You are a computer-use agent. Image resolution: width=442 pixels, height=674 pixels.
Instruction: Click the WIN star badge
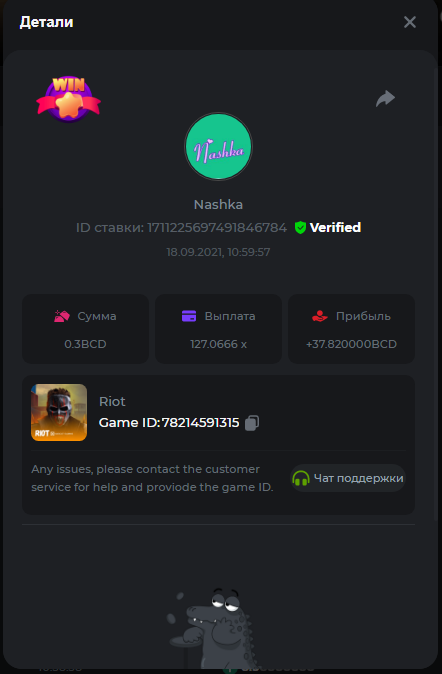tap(68, 100)
